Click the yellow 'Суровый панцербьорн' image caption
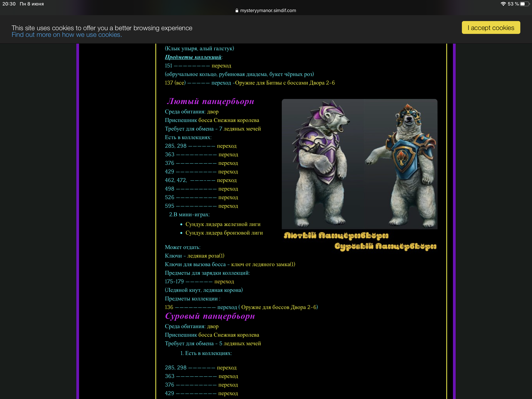The image size is (532, 399). tap(385, 246)
